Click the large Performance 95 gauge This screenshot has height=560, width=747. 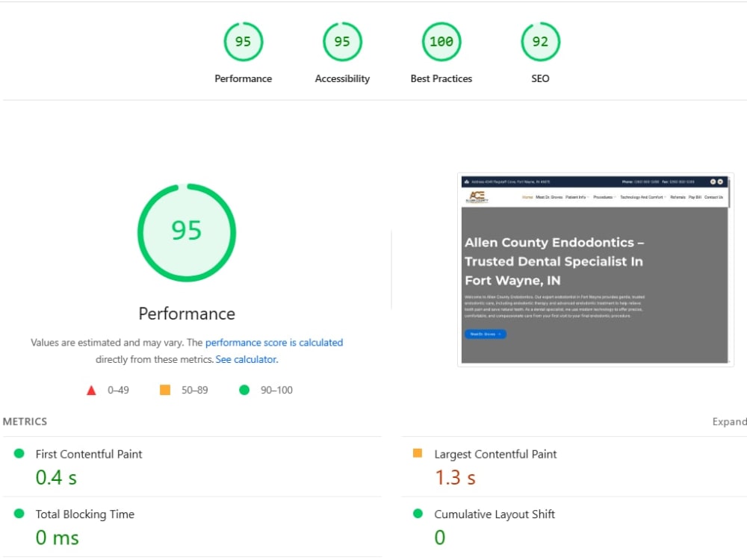(187, 232)
